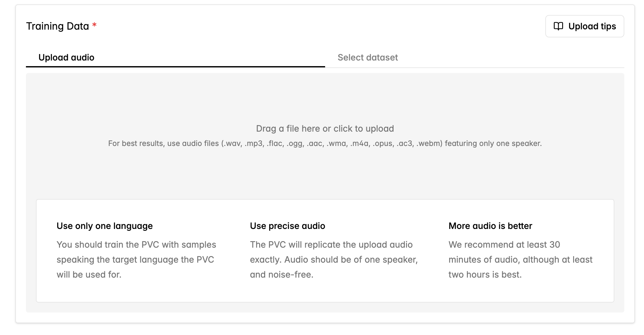Image resolution: width=644 pixels, height=335 pixels.
Task: Click the Training Data heading
Action: (57, 26)
